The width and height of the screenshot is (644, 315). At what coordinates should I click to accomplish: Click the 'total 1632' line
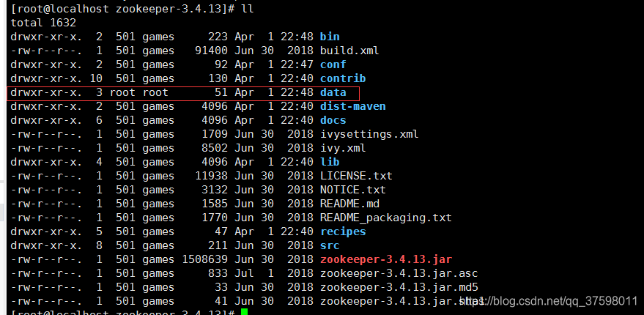click(43, 23)
